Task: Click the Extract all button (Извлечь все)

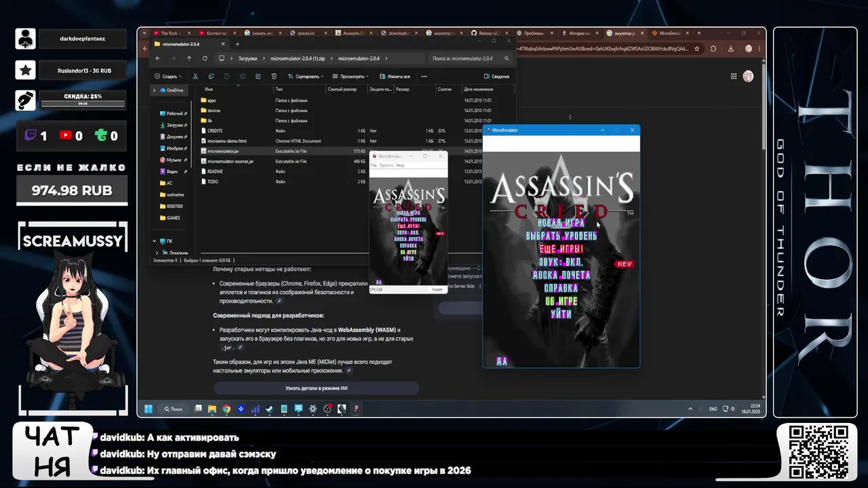Action: tap(395, 77)
